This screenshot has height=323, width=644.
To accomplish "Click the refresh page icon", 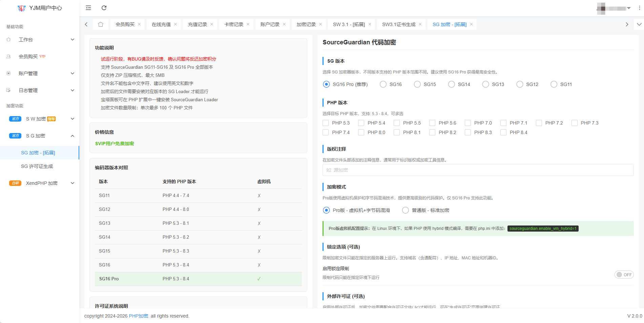I will [x=104, y=8].
